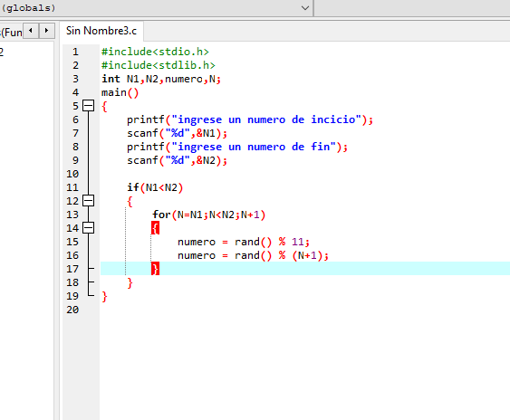Click the #include<stdlib.h> line
This screenshot has width=510, height=420.
pos(159,65)
